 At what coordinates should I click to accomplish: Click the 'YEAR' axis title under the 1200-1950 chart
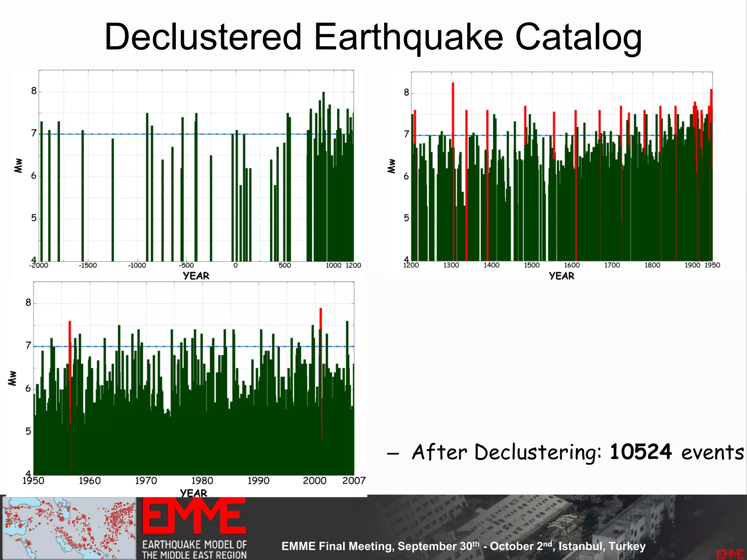pyautogui.click(x=562, y=276)
